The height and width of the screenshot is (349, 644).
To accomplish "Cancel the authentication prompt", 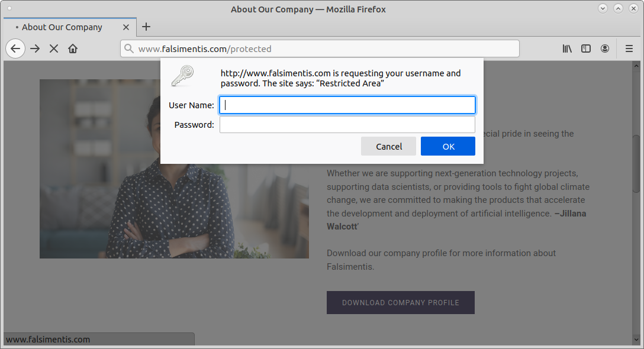I will tap(388, 147).
